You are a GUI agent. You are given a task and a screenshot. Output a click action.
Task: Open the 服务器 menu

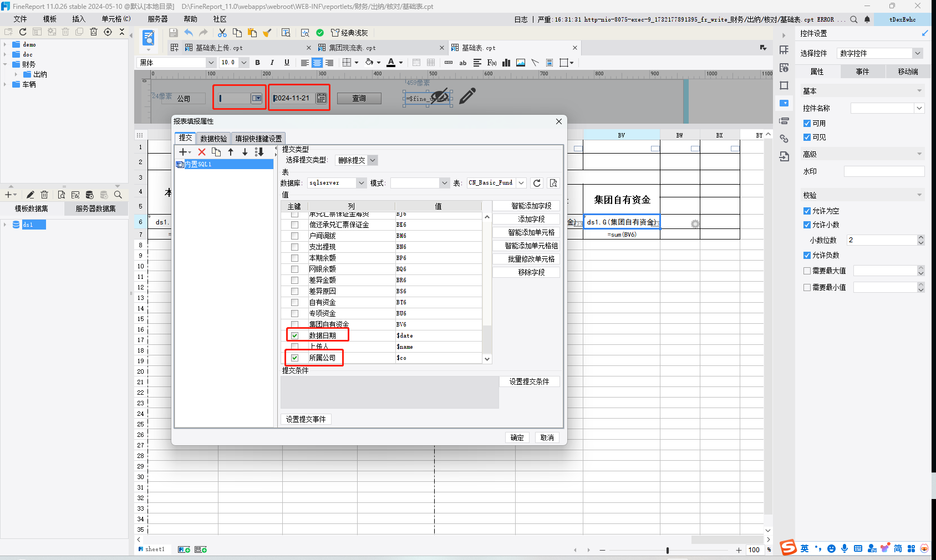(157, 19)
